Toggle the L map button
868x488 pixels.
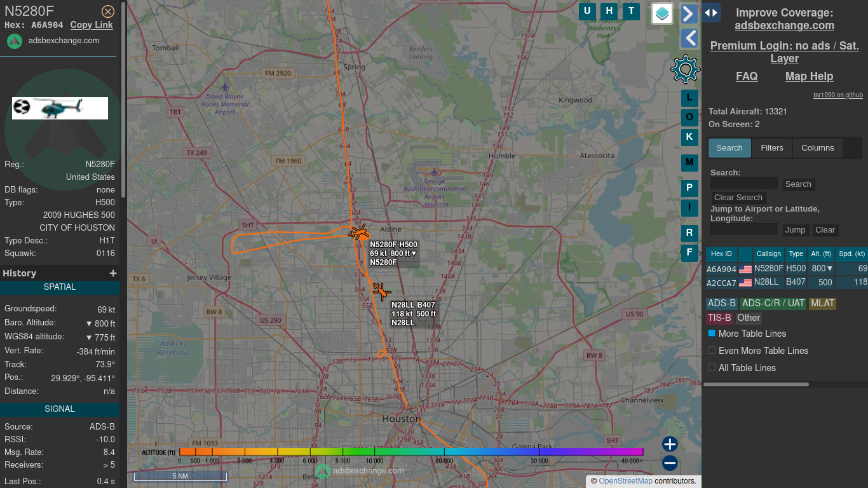click(689, 98)
